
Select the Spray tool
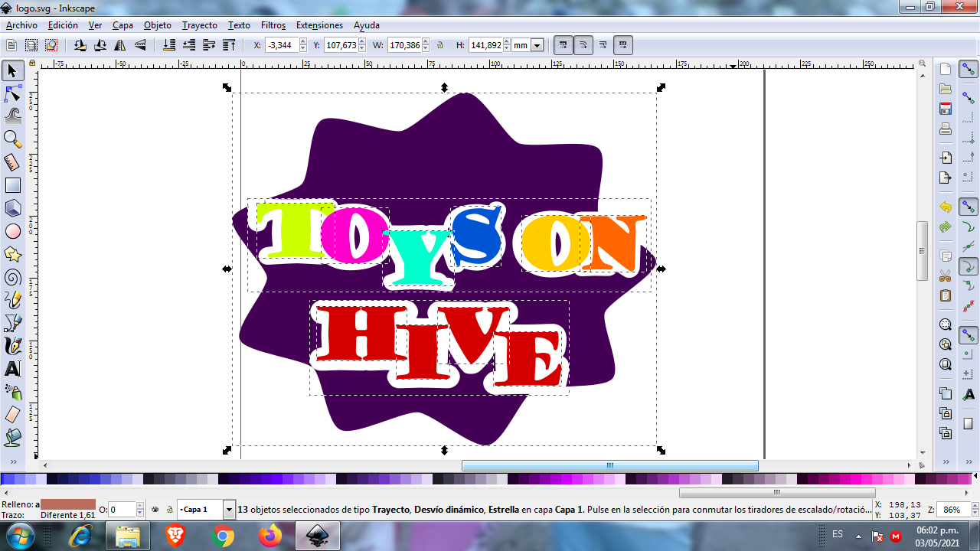point(12,392)
